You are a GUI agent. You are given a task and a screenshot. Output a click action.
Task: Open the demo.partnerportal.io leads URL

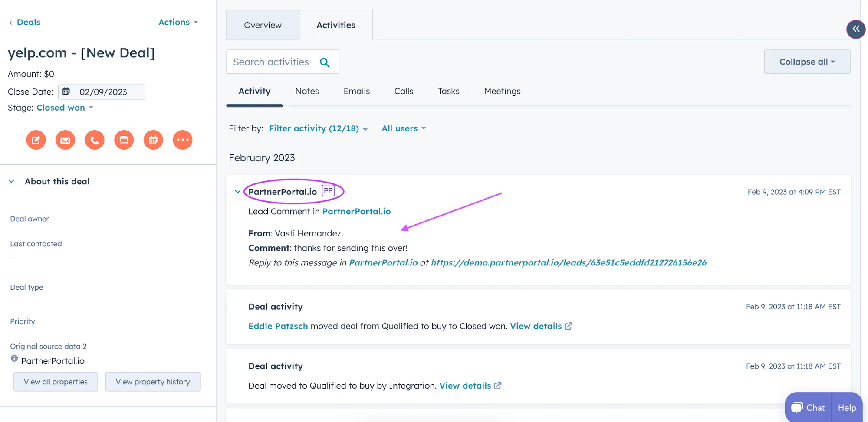(x=569, y=262)
